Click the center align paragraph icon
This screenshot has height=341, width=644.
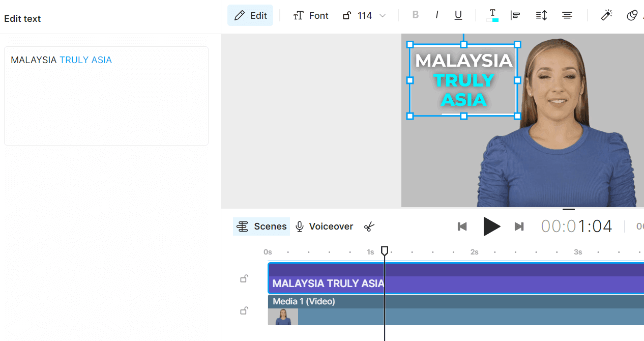click(x=567, y=15)
